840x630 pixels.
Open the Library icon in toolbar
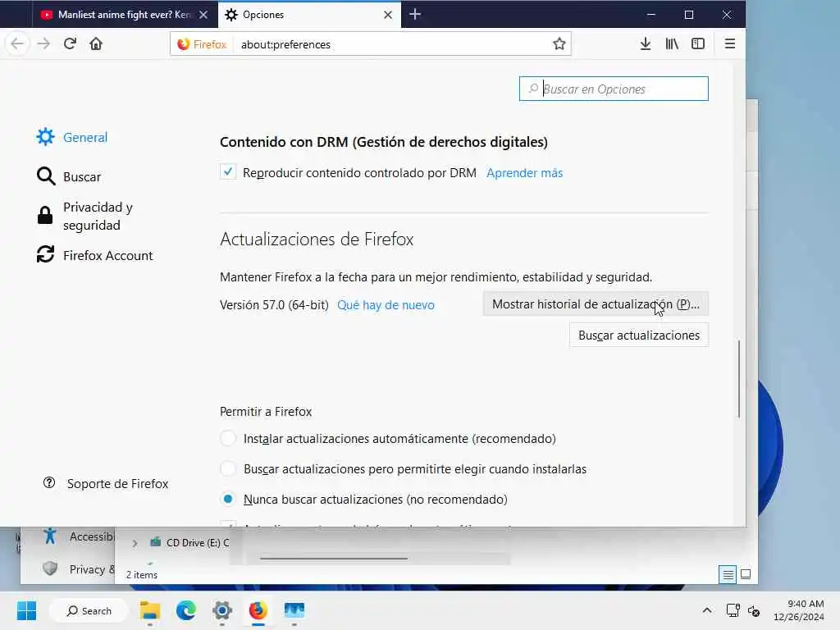(672, 44)
